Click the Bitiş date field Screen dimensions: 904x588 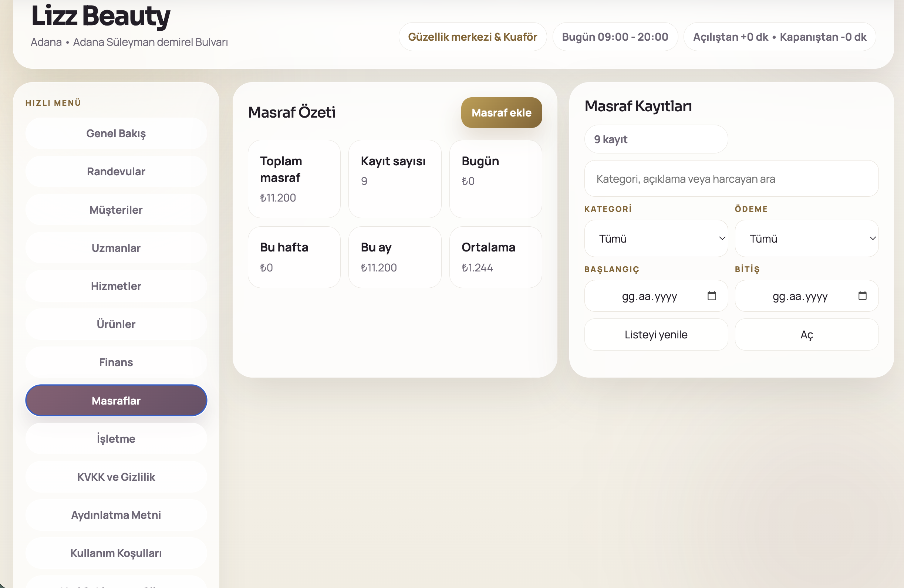coord(806,296)
